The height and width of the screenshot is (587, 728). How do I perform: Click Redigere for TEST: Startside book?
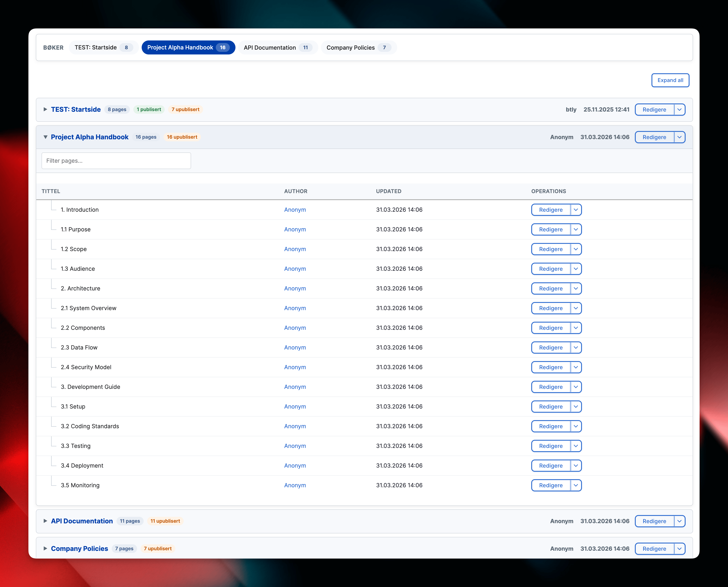pyautogui.click(x=654, y=110)
